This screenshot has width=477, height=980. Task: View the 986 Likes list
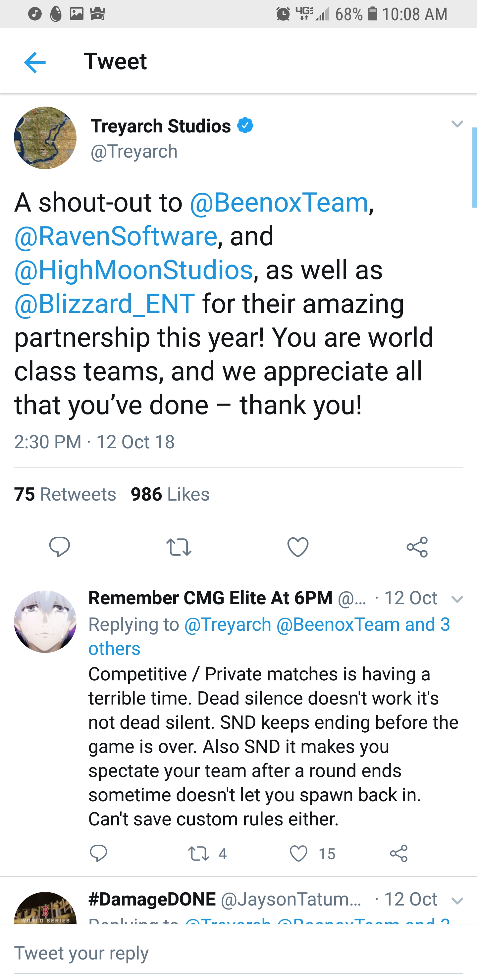click(170, 494)
